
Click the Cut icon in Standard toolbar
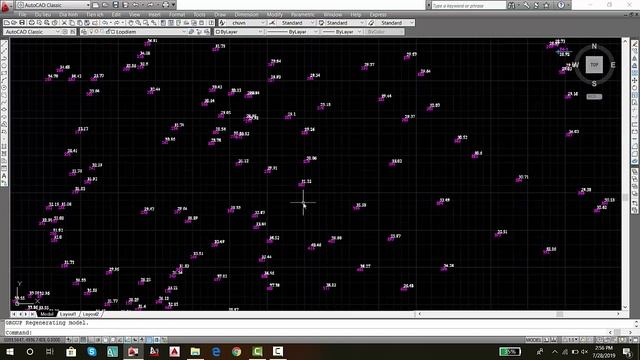pyautogui.click(x=64, y=23)
